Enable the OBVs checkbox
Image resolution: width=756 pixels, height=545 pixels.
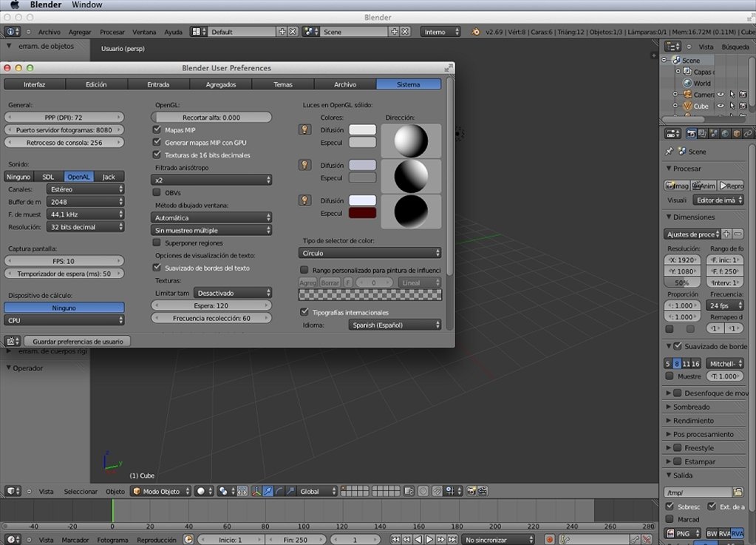pyautogui.click(x=157, y=192)
